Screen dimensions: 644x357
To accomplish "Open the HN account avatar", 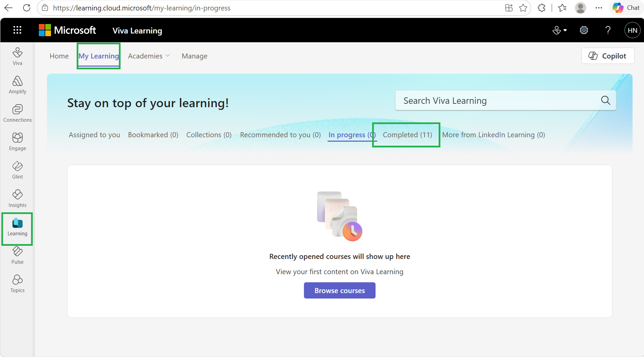I will [632, 30].
